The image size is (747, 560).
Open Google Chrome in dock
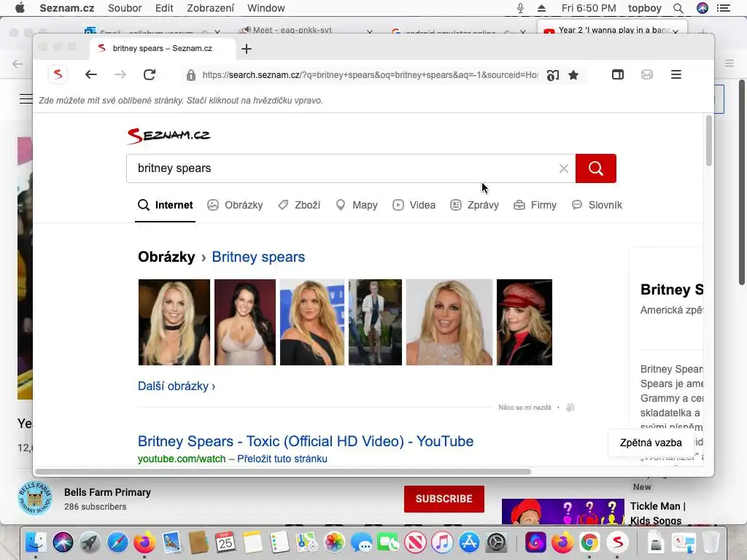tap(589, 542)
